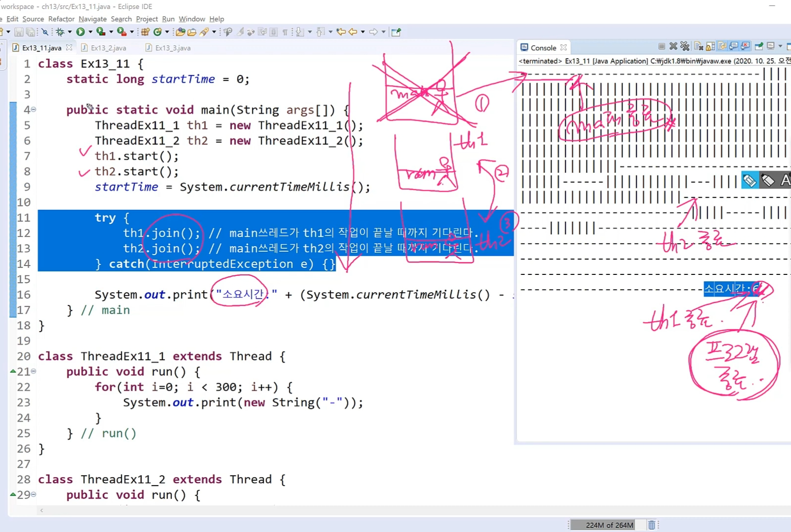Click the green Run button
The height and width of the screenshot is (532, 791).
tap(80, 32)
